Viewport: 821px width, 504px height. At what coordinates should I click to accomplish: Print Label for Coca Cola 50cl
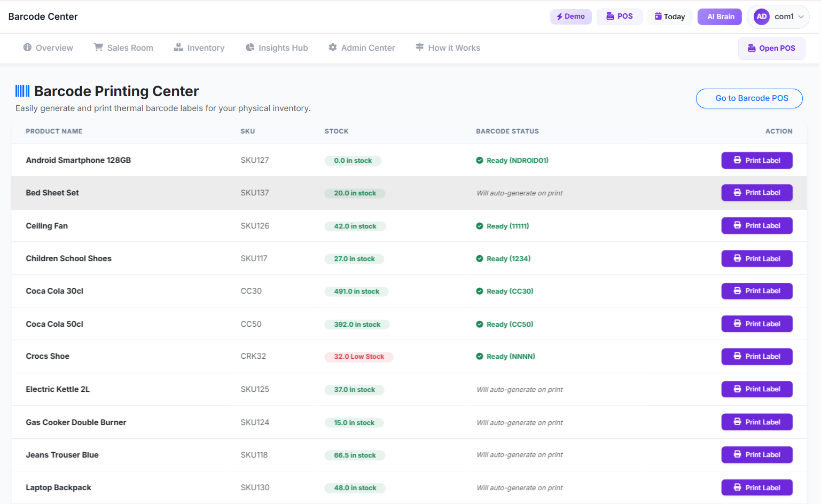[757, 324]
